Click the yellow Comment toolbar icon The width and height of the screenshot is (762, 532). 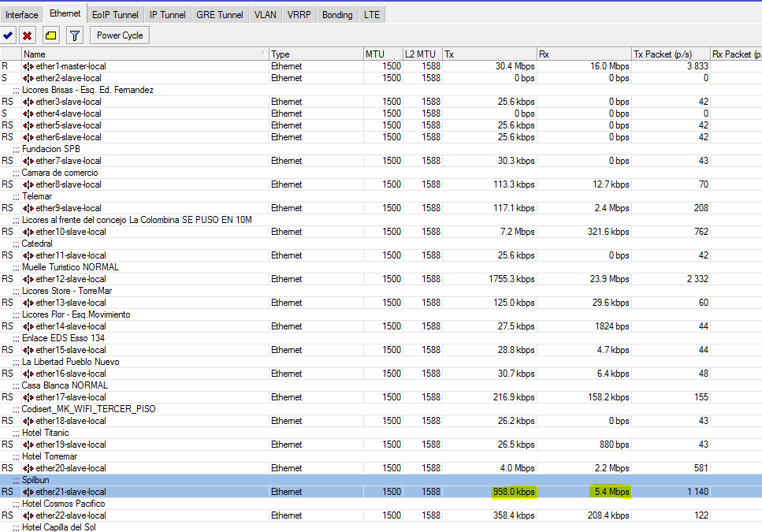(x=50, y=35)
